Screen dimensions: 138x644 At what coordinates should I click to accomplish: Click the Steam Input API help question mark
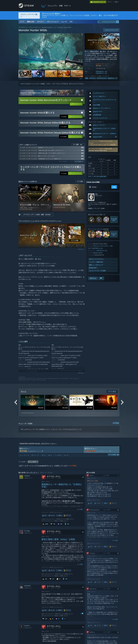(x=116, y=137)
